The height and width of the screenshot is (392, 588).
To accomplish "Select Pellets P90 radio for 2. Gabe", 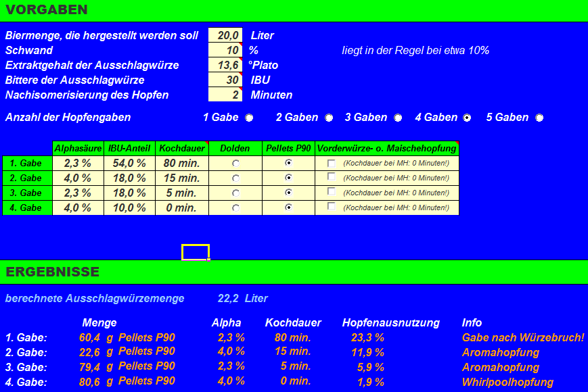I will [289, 178].
